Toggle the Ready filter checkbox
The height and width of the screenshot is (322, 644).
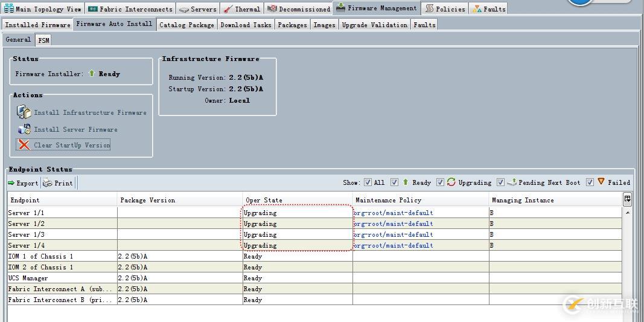pyautogui.click(x=394, y=182)
